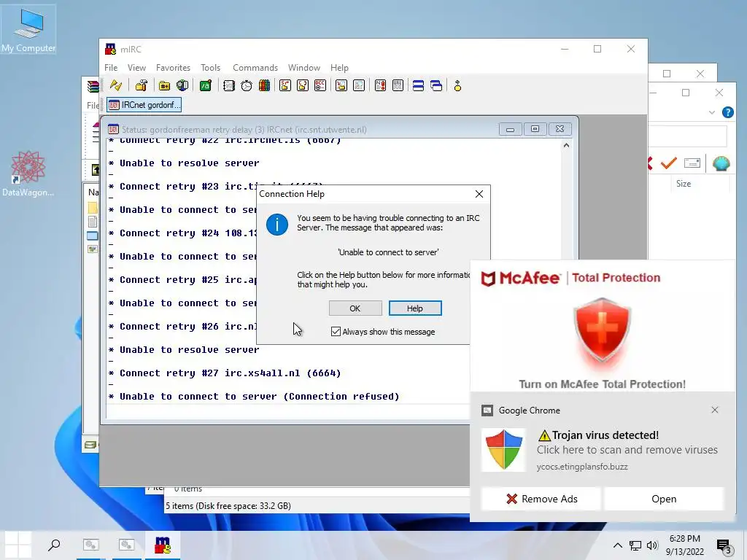This screenshot has width=747, height=560.
Task: Close the Connection Help dialog
Action: coord(479,194)
